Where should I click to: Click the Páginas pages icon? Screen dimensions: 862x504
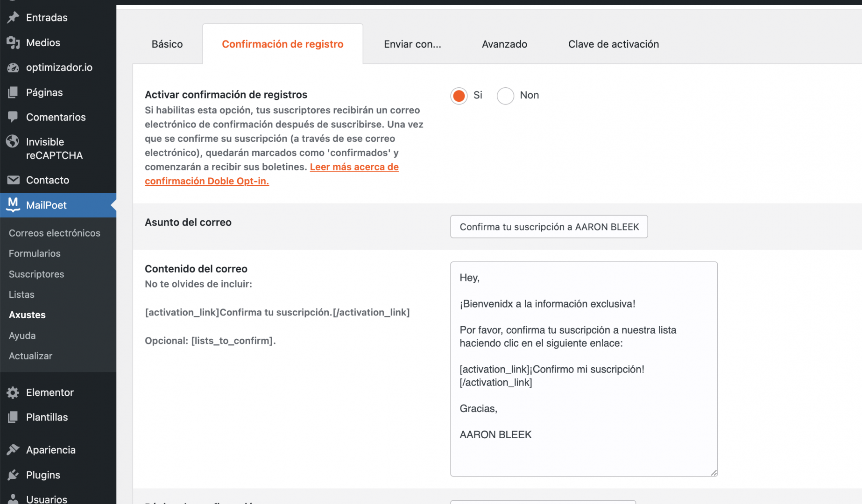[13, 92]
